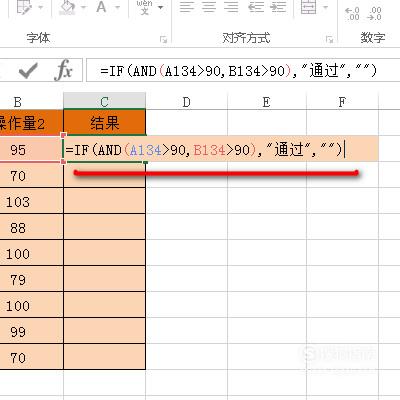Open the borders dropdown arrow
The image size is (400, 400).
pos(41,7)
